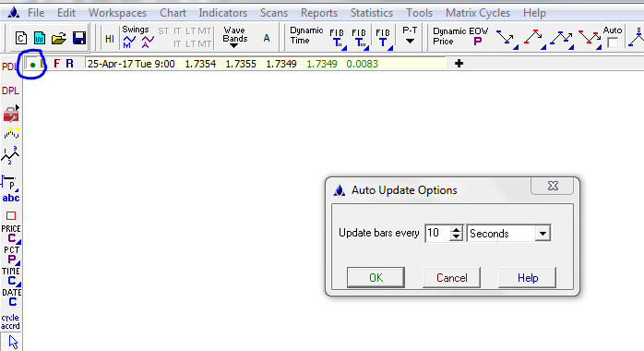The width and height of the screenshot is (644, 351).
Task: Select the blue three-point zigzag projection tool
Action: [x=562, y=39]
